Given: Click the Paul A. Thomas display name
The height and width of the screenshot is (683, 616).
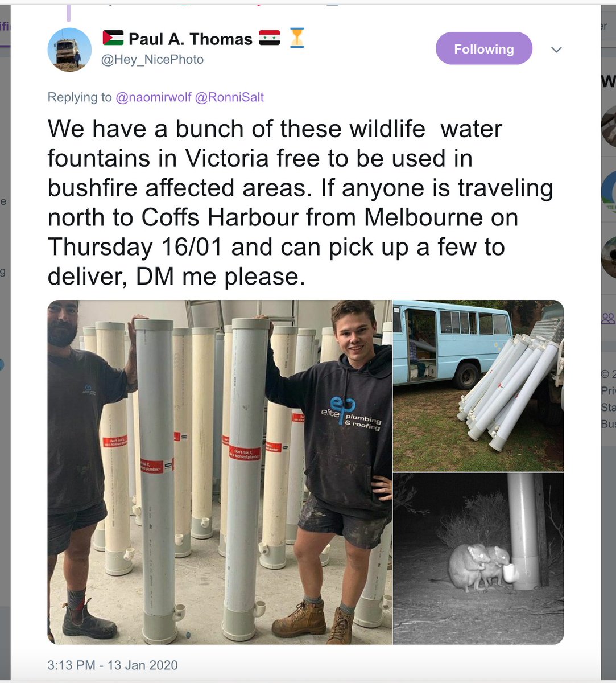Looking at the screenshot, I should coord(191,39).
